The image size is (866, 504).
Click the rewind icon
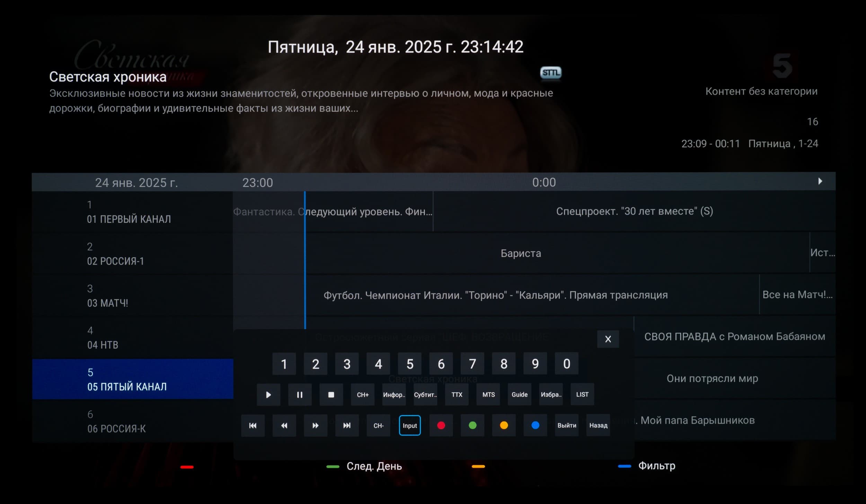pos(284,425)
